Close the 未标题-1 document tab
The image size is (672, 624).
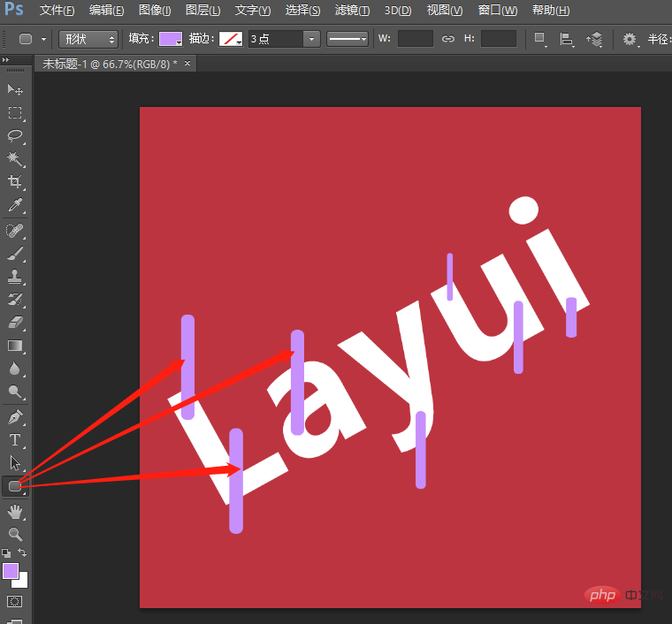click(187, 64)
